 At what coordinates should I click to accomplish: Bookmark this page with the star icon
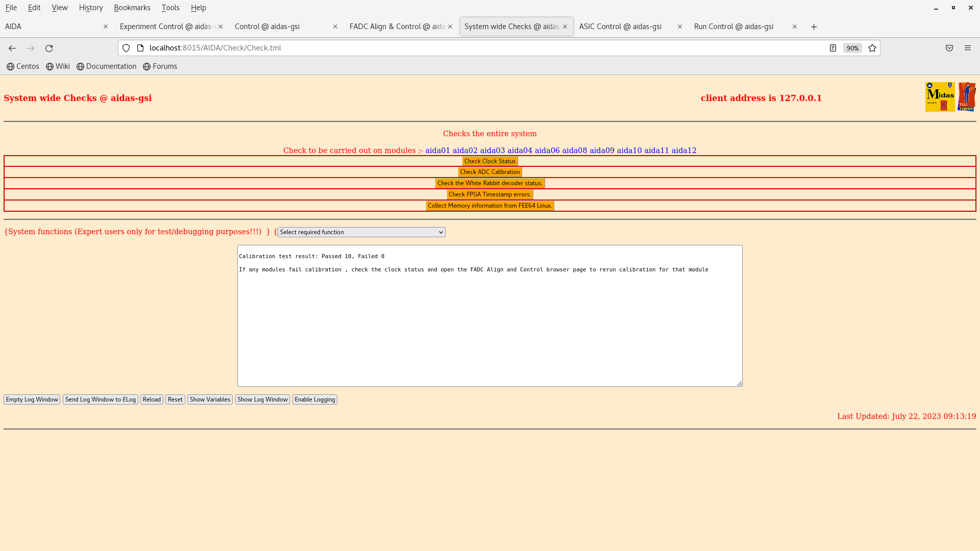click(872, 48)
